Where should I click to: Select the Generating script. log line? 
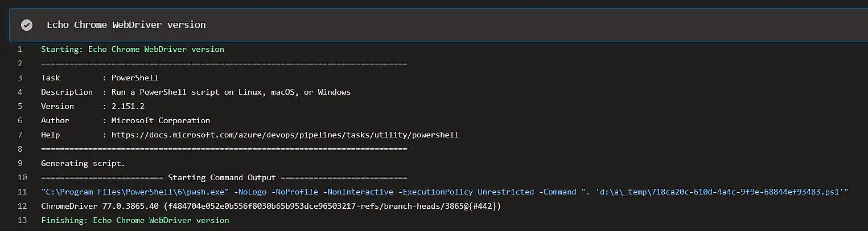click(83, 163)
